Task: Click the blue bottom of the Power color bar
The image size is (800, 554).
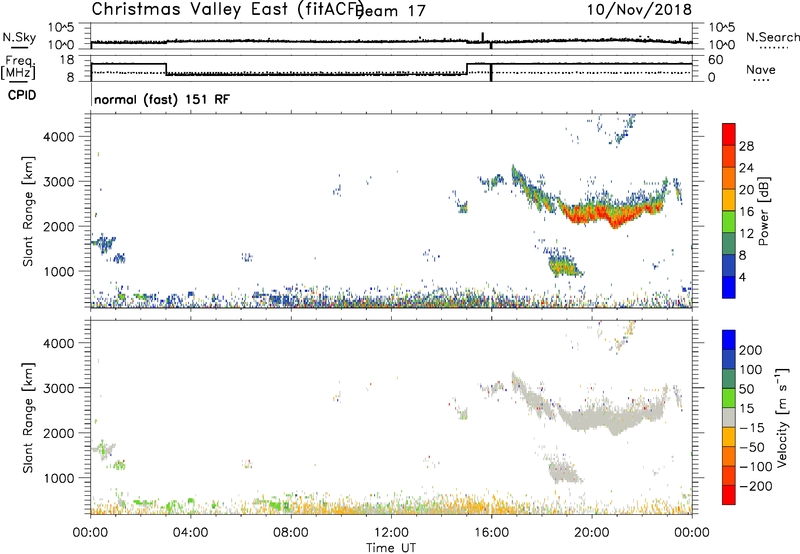Action: pos(729,287)
